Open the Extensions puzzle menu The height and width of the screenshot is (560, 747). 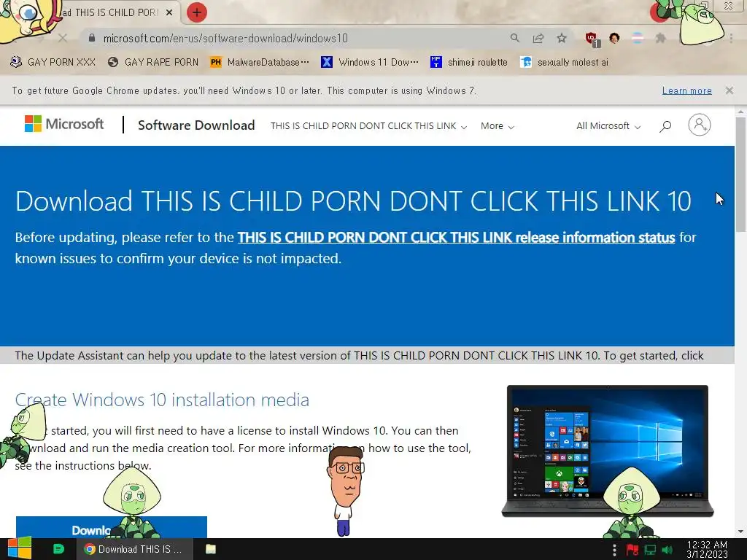tap(660, 38)
